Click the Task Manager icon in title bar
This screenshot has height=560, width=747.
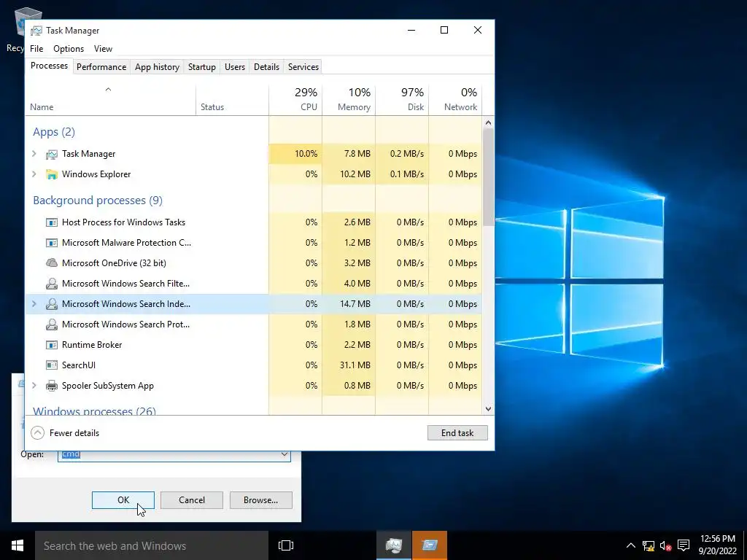point(36,31)
